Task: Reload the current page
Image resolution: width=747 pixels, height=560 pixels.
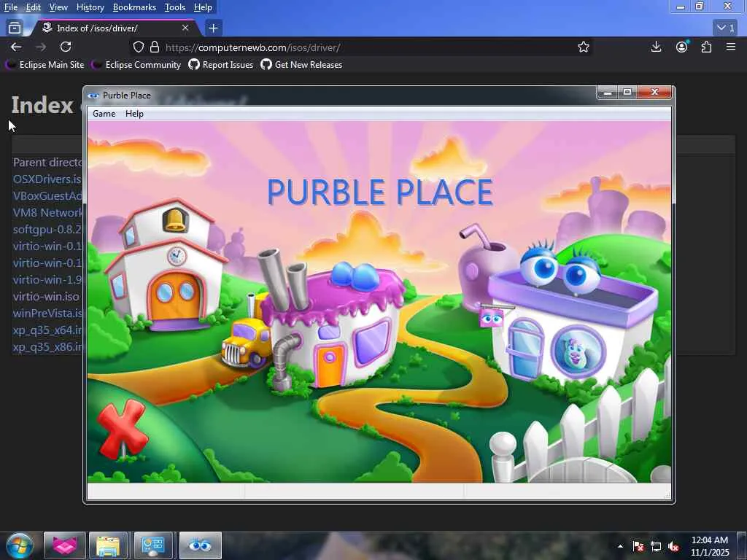Action: (66, 47)
